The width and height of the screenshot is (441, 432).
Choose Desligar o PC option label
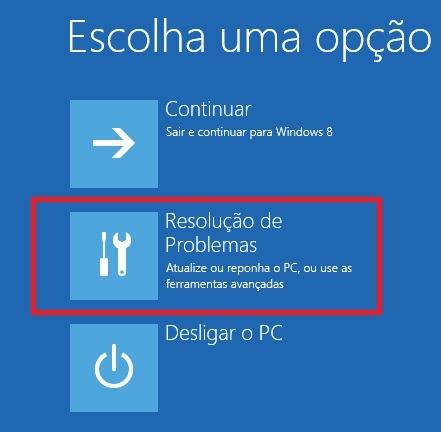point(224,333)
